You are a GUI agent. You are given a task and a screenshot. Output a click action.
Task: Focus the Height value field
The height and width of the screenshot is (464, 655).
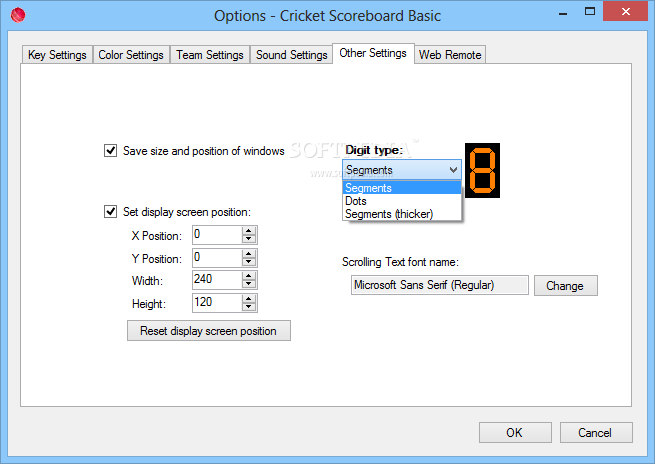click(x=217, y=303)
